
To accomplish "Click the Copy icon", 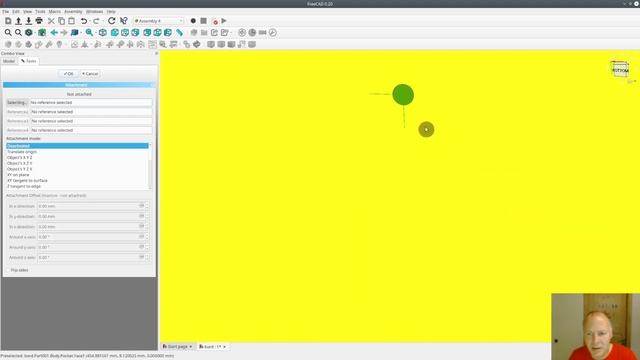I will (x=61, y=21).
